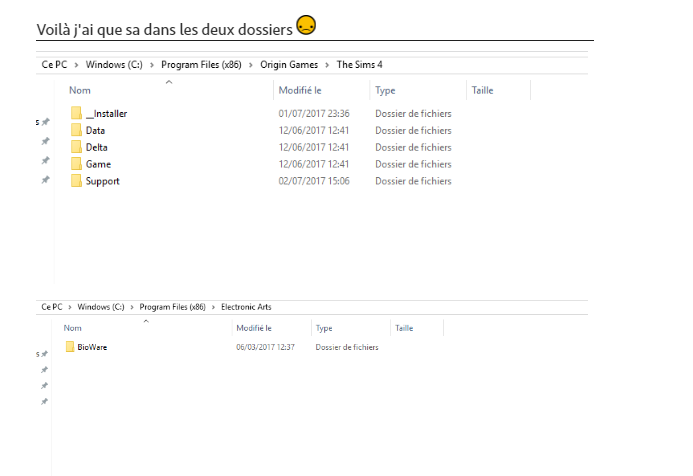
Task: Expand chevron after Windows (C:) in The Sims 4 path
Action: pyautogui.click(x=152, y=65)
